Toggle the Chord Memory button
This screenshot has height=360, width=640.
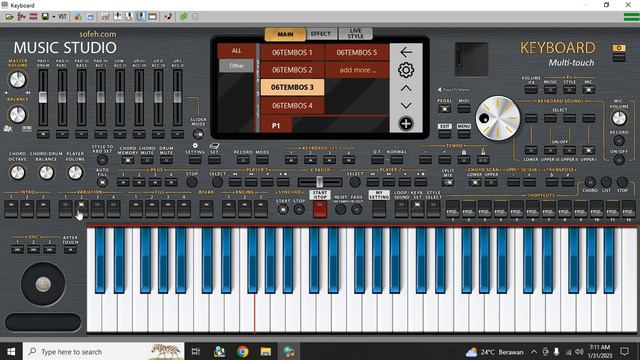coord(128,160)
